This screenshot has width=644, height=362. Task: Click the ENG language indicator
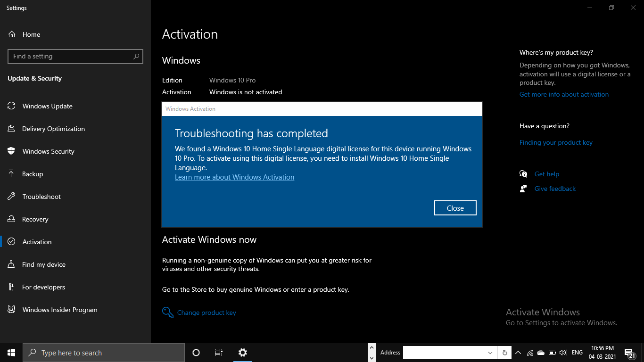(x=577, y=353)
